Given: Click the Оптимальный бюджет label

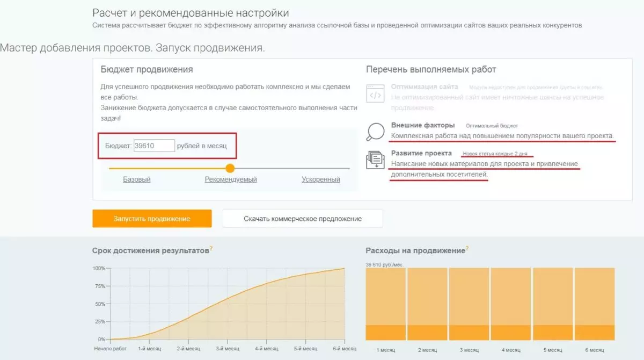Looking at the screenshot, I should (492, 126).
